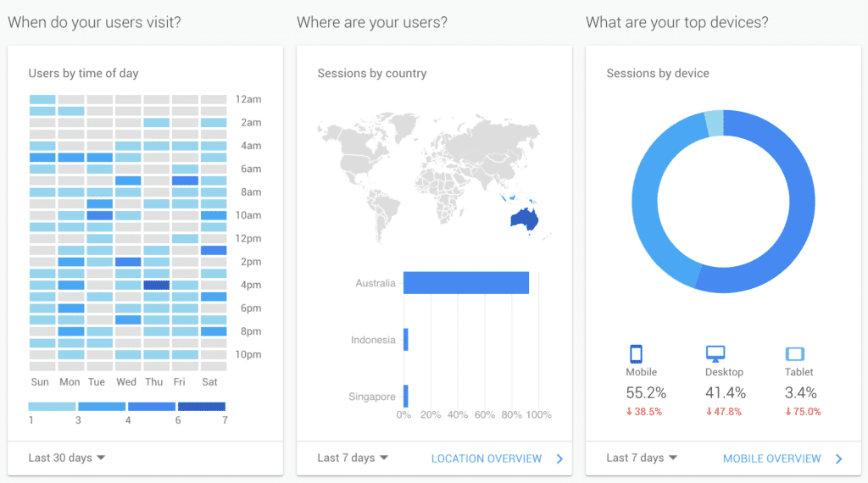Click the Mobile device icon
This screenshot has height=483, width=868.
pyautogui.click(x=637, y=354)
